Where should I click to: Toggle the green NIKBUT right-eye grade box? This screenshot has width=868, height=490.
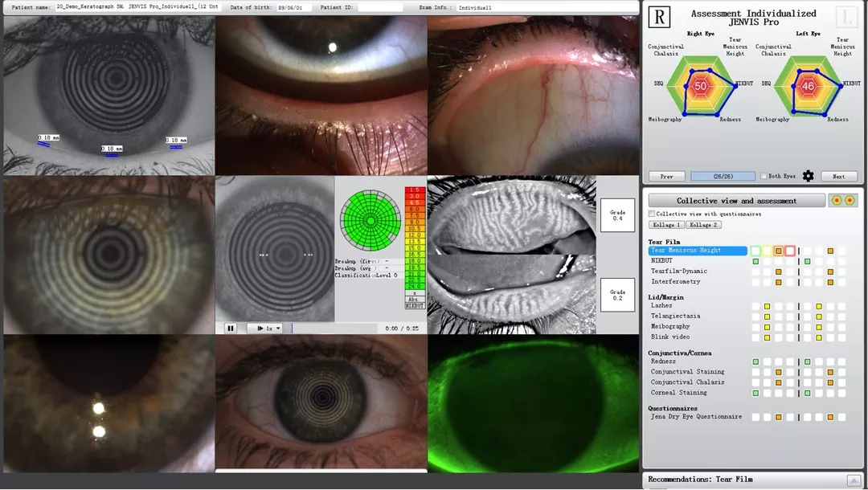(755, 261)
